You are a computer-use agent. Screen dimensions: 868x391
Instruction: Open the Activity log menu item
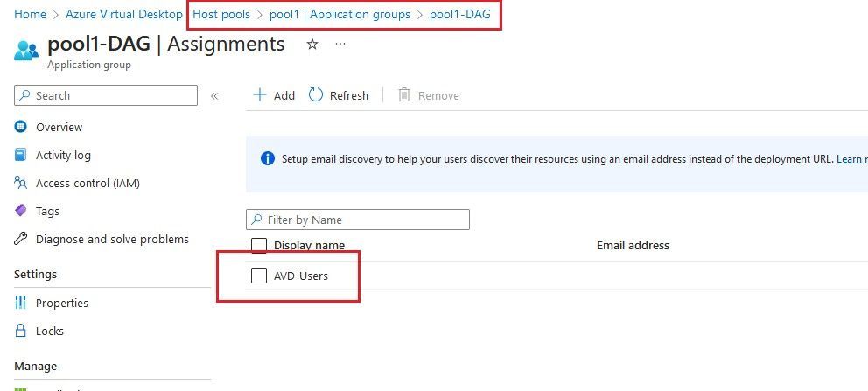click(63, 156)
